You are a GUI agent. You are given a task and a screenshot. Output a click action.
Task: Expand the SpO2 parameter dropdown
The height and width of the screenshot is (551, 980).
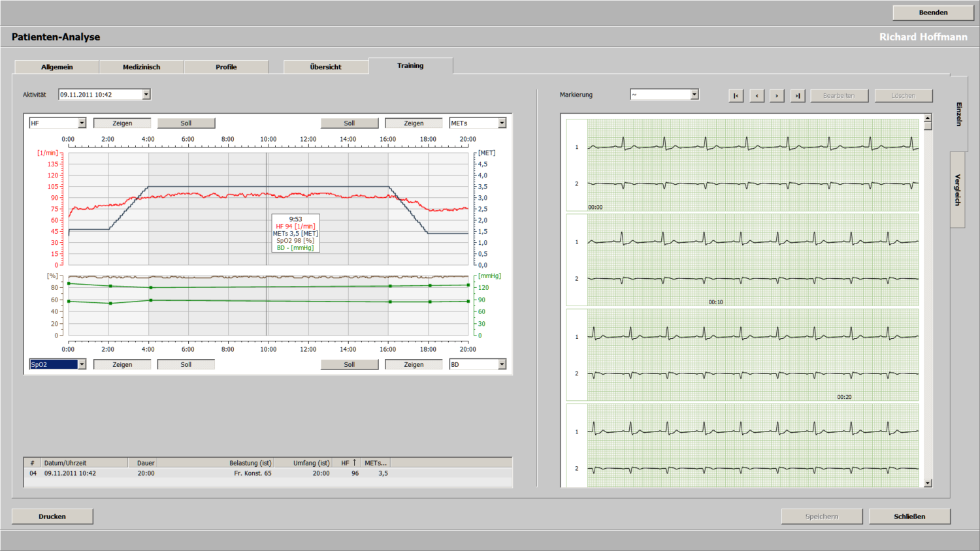pyautogui.click(x=82, y=364)
